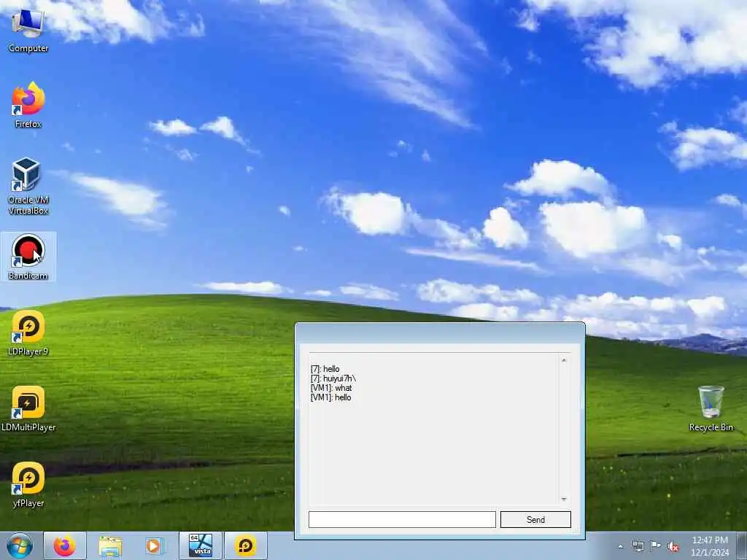This screenshot has height=560, width=747.
Task: Select the LDMultiPlayer desktop shortcut
Action: click(28, 408)
